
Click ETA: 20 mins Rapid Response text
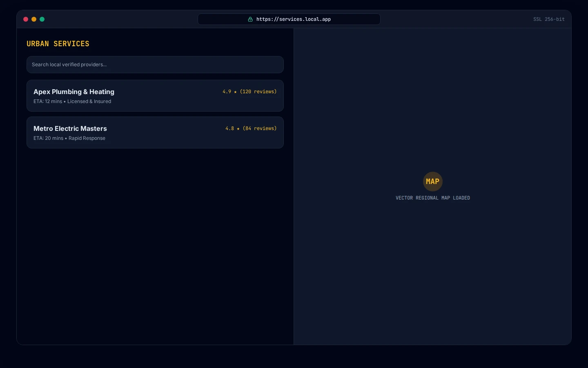pos(69,138)
